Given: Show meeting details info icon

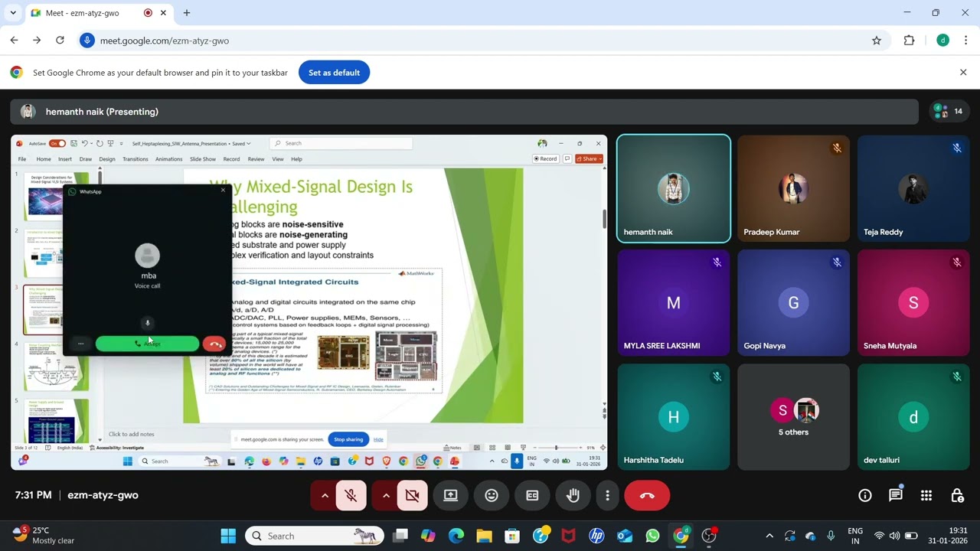Looking at the screenshot, I should coord(865,495).
